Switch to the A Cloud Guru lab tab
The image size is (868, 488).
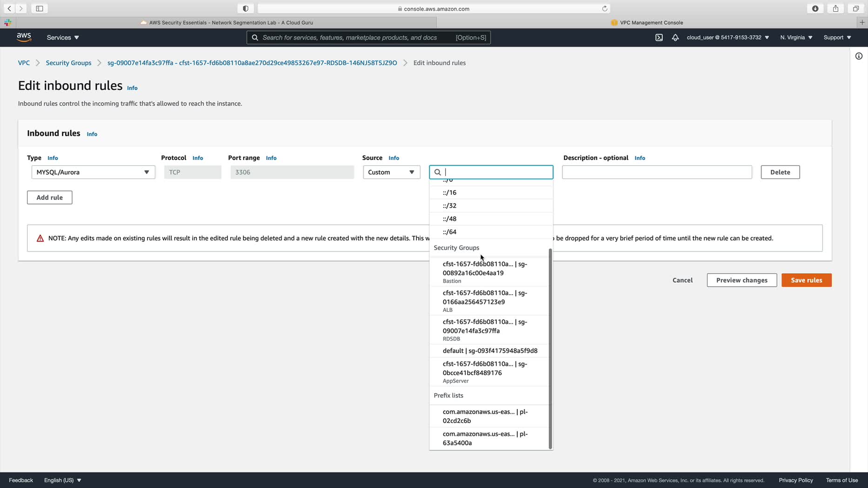(x=227, y=22)
